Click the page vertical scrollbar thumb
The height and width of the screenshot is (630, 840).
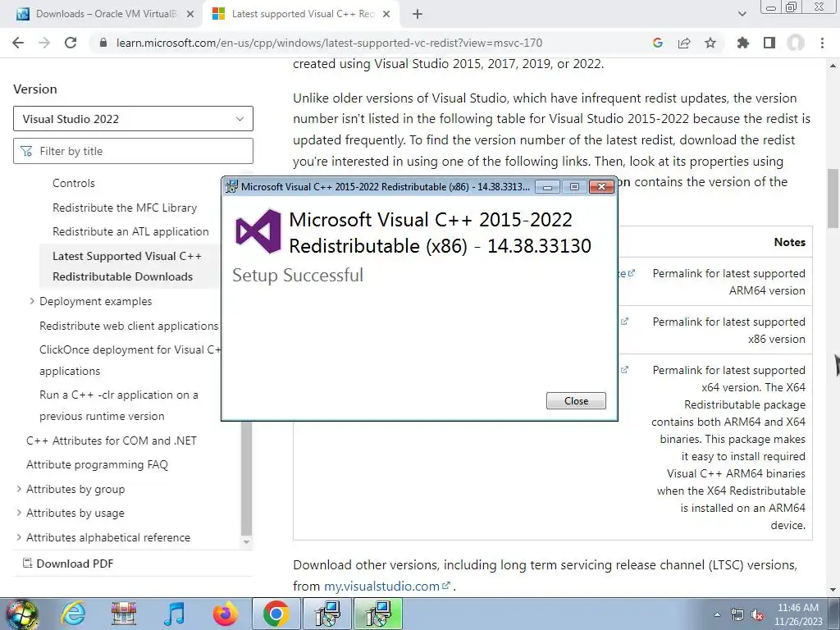pos(833,199)
